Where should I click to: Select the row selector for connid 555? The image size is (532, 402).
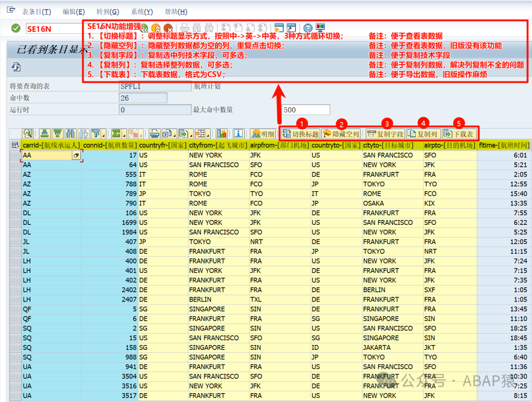(15, 175)
